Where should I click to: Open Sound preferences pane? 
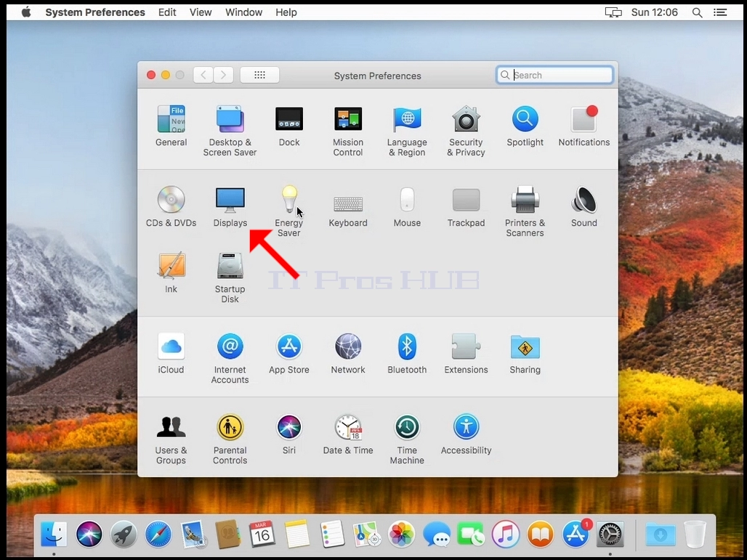pos(584,207)
